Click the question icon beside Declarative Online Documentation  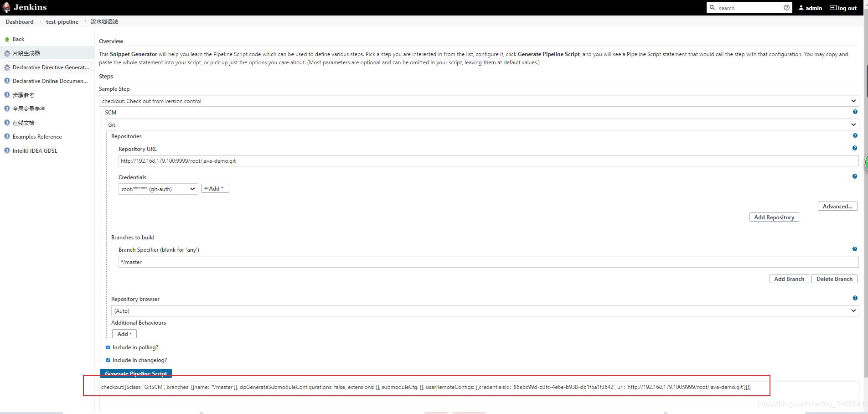pos(7,81)
